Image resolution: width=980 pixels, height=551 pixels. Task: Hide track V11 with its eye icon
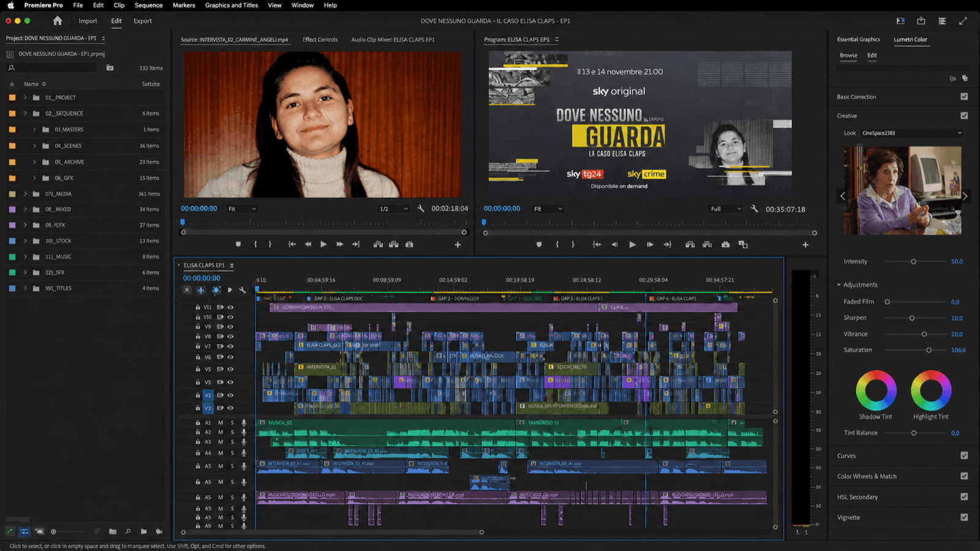pos(230,307)
